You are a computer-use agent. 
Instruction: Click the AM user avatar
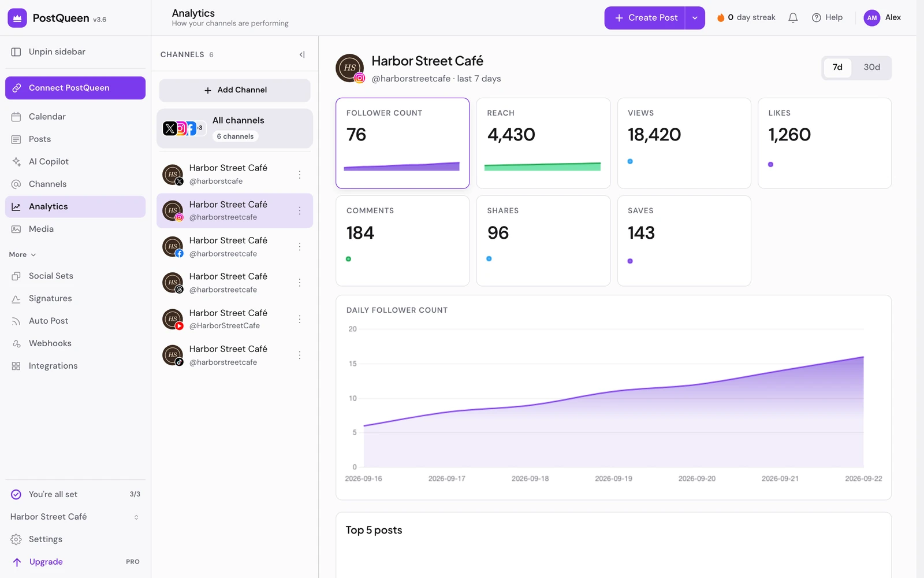point(872,18)
